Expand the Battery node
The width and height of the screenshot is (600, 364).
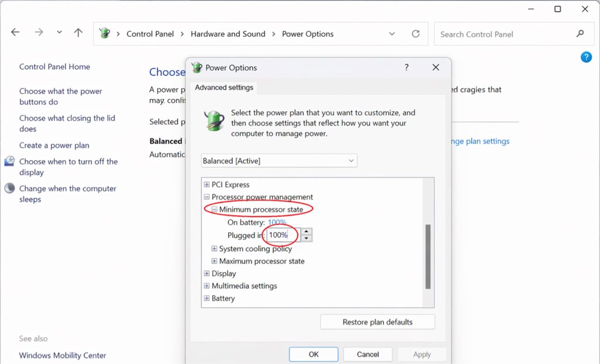207,298
